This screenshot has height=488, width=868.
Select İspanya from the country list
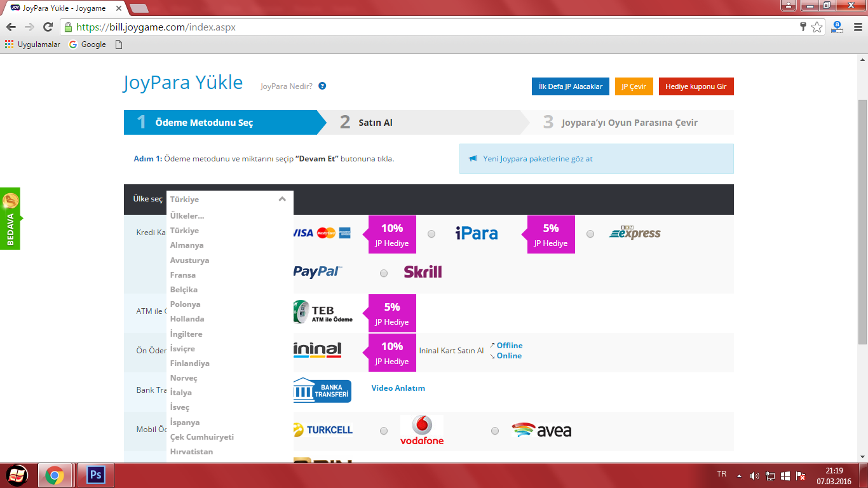pyautogui.click(x=185, y=423)
